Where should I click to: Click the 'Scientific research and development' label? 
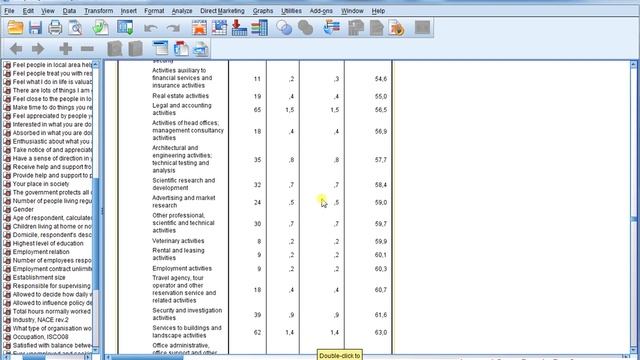tap(184, 184)
